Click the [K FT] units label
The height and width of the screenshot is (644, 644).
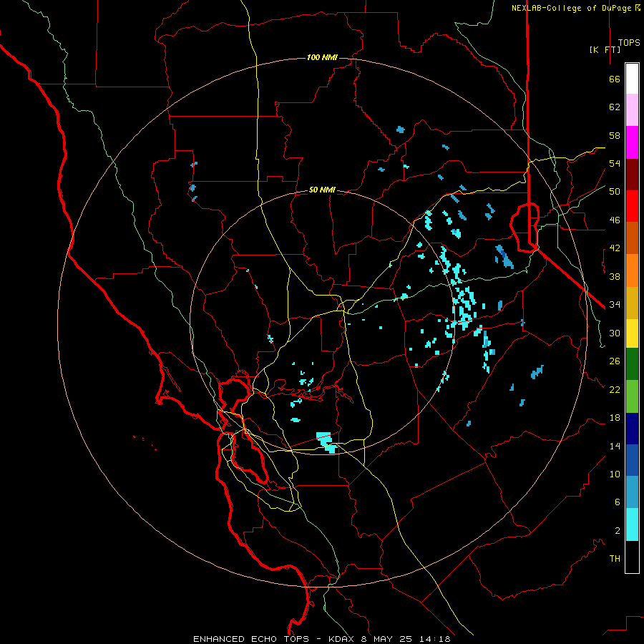pyautogui.click(x=605, y=49)
